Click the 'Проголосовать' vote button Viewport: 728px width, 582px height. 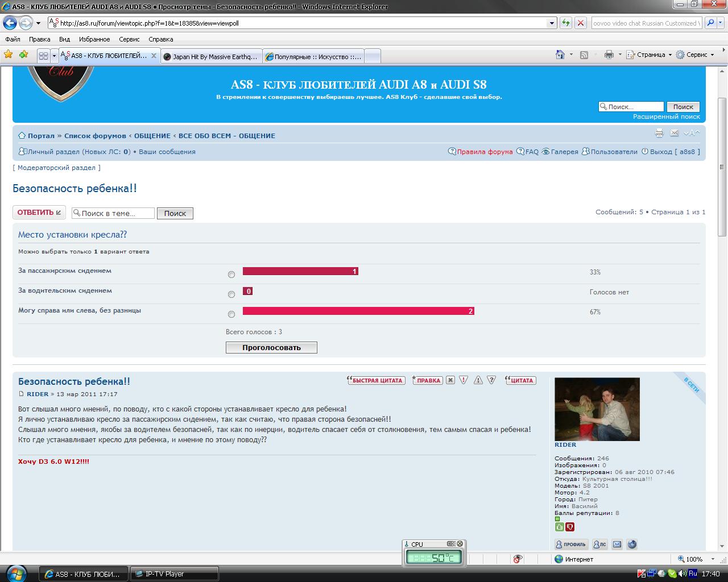coord(271,347)
